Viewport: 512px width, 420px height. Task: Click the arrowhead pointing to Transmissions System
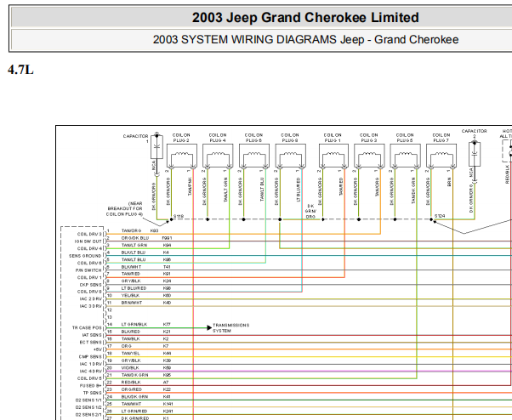tap(209, 327)
